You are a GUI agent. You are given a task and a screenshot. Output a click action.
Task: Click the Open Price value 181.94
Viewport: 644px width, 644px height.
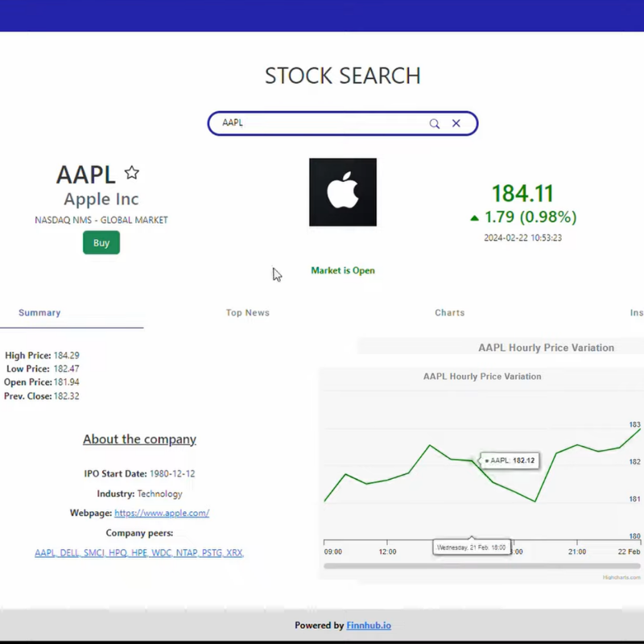pos(67,382)
